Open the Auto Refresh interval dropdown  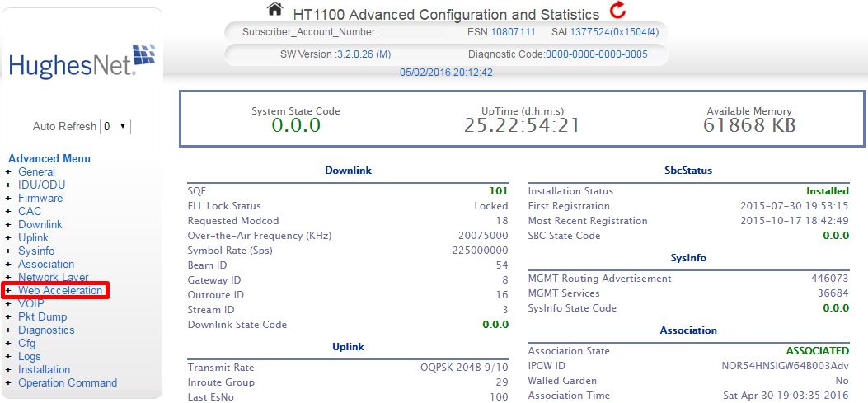click(x=115, y=127)
